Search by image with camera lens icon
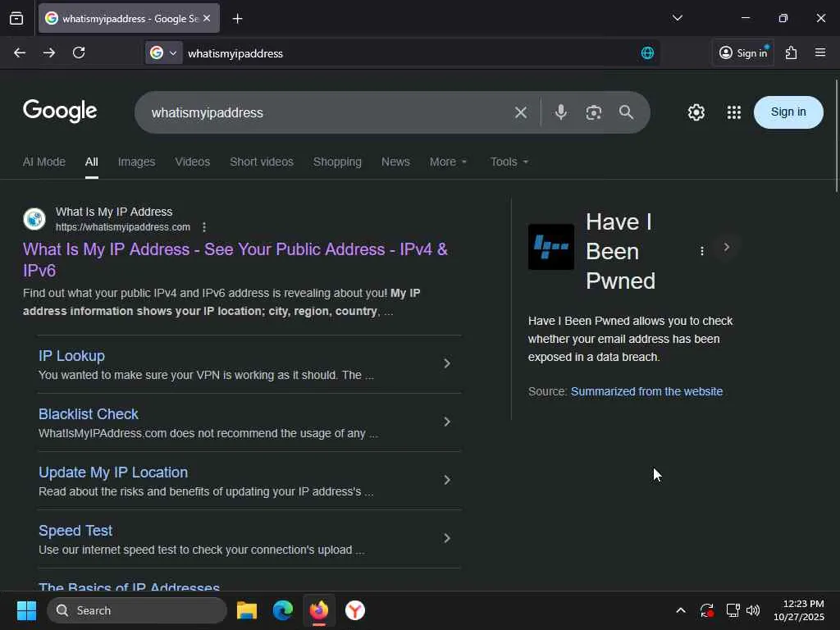The image size is (840, 630). pos(594,112)
